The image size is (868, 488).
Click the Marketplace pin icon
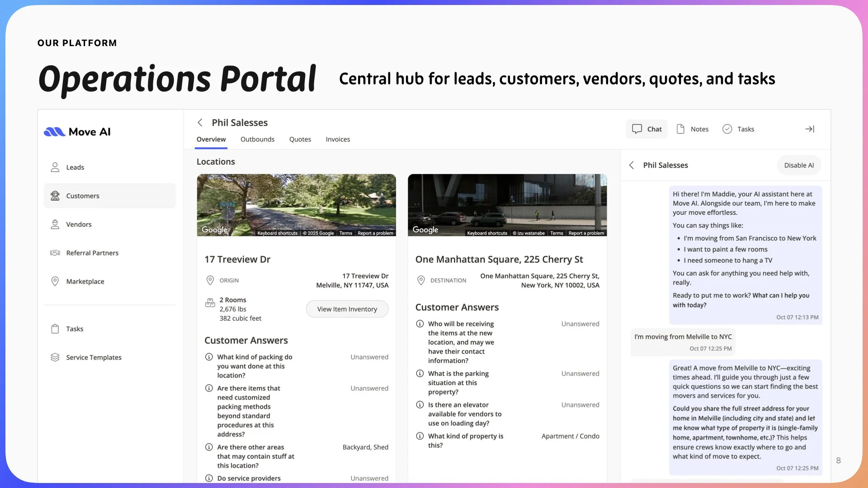tap(55, 282)
